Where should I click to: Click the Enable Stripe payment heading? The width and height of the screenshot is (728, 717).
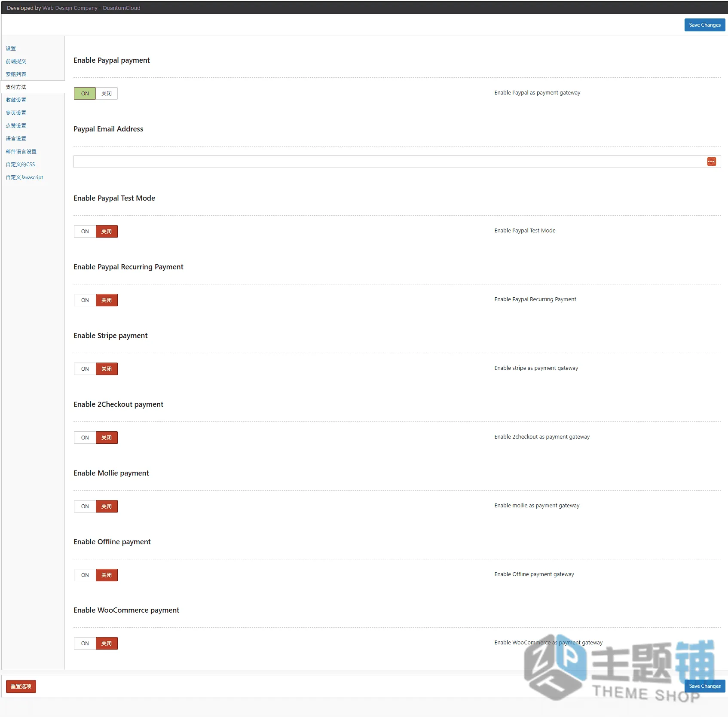pyautogui.click(x=110, y=336)
